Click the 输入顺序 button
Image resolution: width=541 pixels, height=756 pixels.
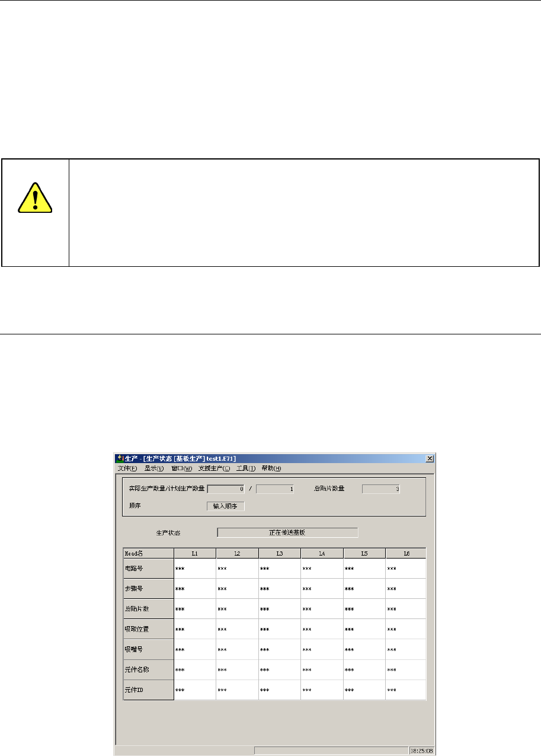pos(225,506)
